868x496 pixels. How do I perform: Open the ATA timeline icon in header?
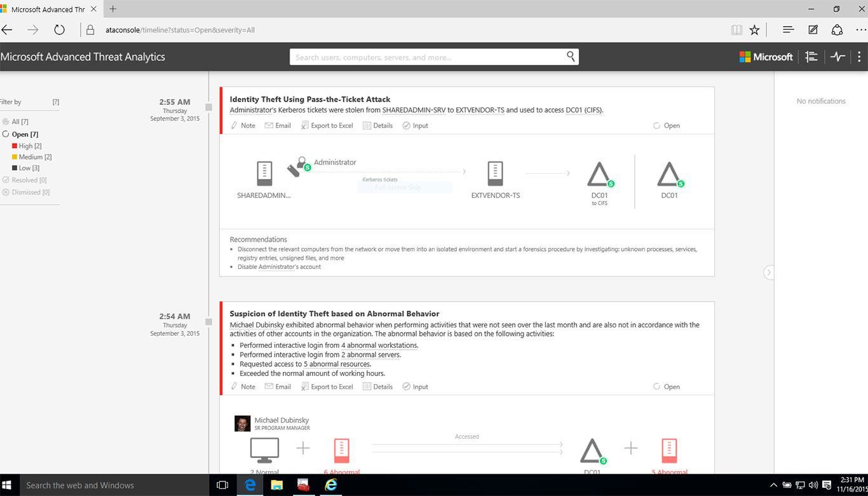811,57
